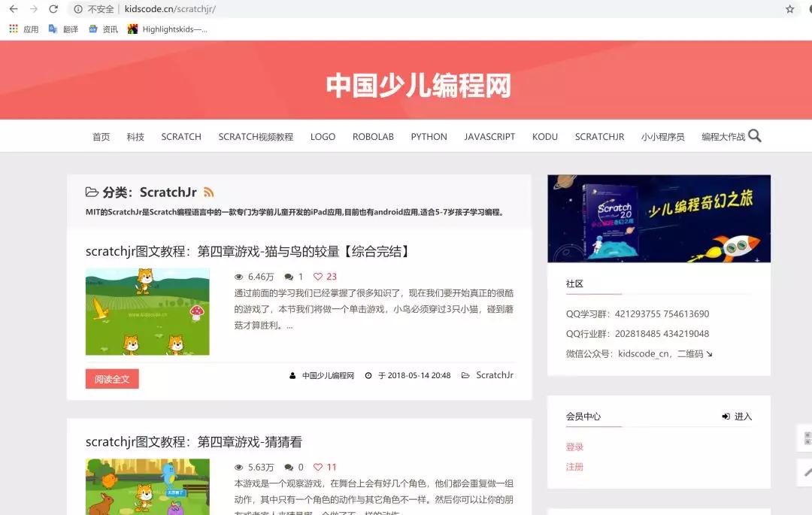Click the 阅读全文 read-more button

(x=111, y=380)
